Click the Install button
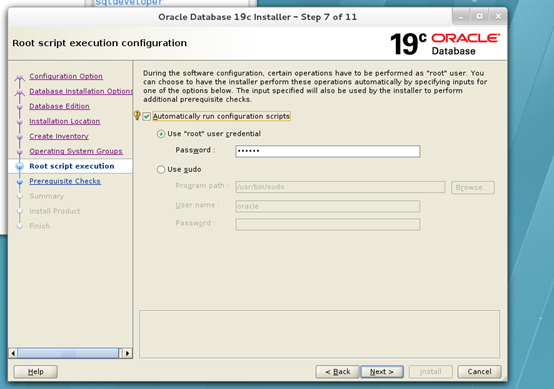 point(430,372)
